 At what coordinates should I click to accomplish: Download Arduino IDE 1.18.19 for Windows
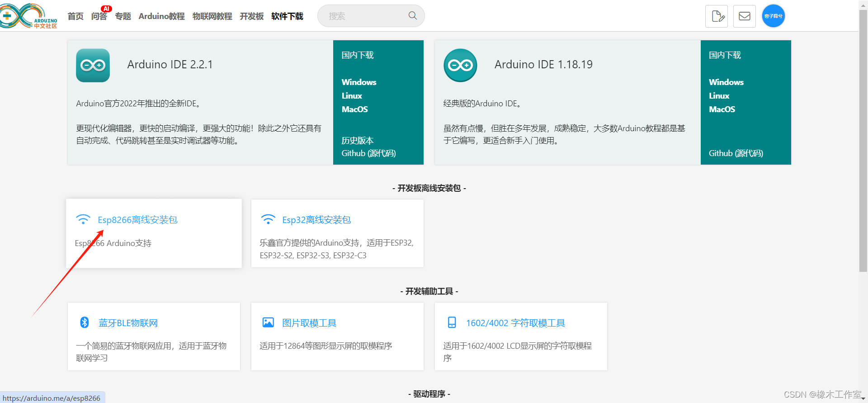tap(726, 82)
